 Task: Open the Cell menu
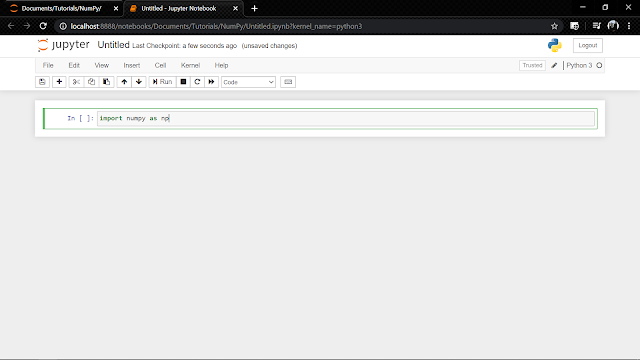(160, 65)
